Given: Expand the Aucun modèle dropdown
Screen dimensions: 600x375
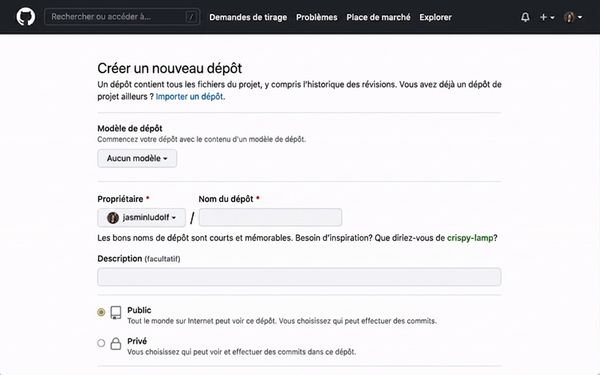Looking at the screenshot, I should 137,158.
